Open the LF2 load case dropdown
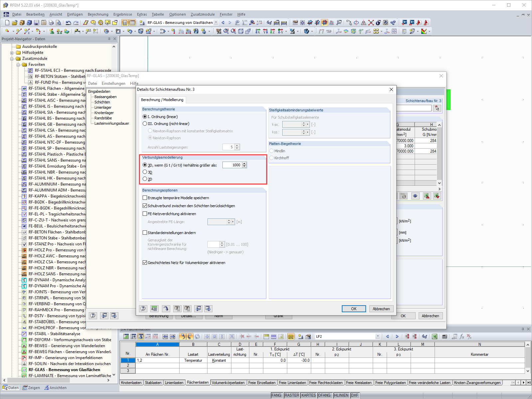 378,336
